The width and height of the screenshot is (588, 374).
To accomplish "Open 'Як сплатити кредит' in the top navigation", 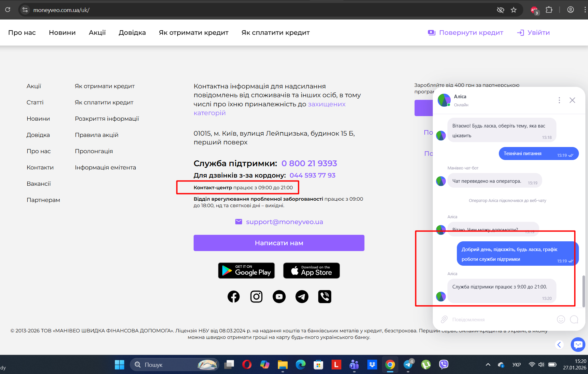I will (x=275, y=33).
